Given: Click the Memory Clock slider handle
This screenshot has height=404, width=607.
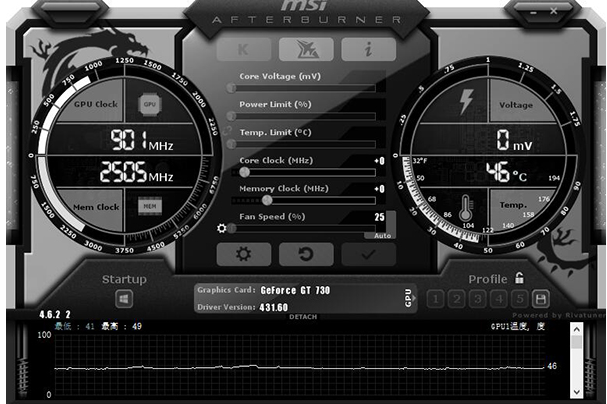Looking at the screenshot, I should tap(266, 200).
